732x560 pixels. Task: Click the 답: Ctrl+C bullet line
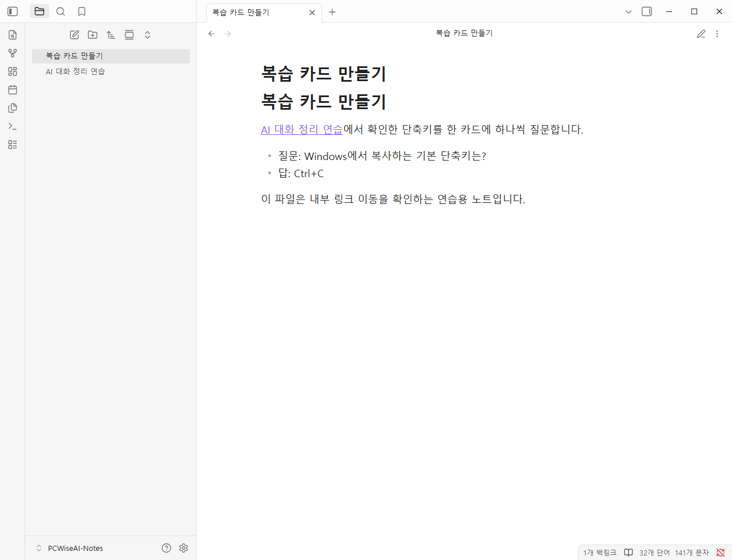pyautogui.click(x=301, y=174)
